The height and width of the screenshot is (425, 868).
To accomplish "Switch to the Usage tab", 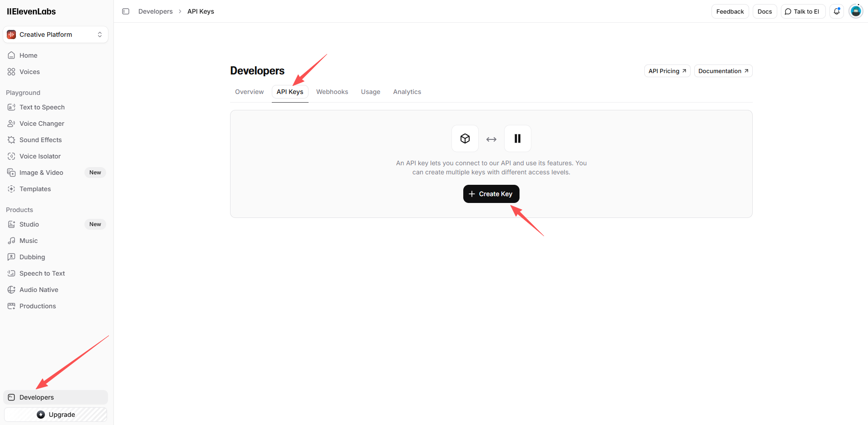I will point(370,92).
